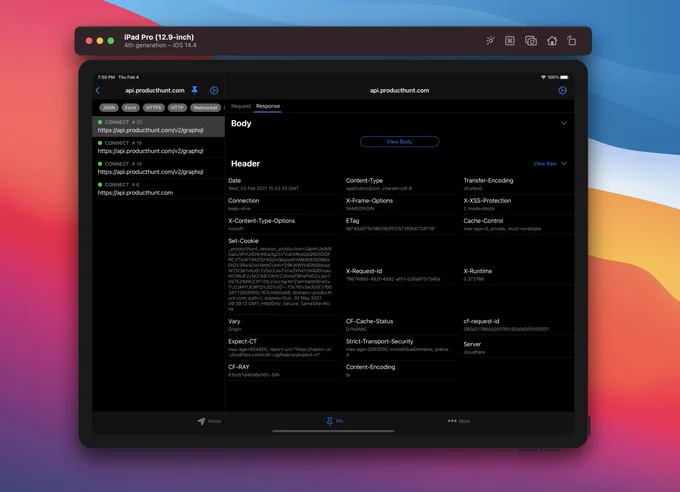The width and height of the screenshot is (680, 492).
Task: Open the More tab in bottom bar
Action: [459, 421]
